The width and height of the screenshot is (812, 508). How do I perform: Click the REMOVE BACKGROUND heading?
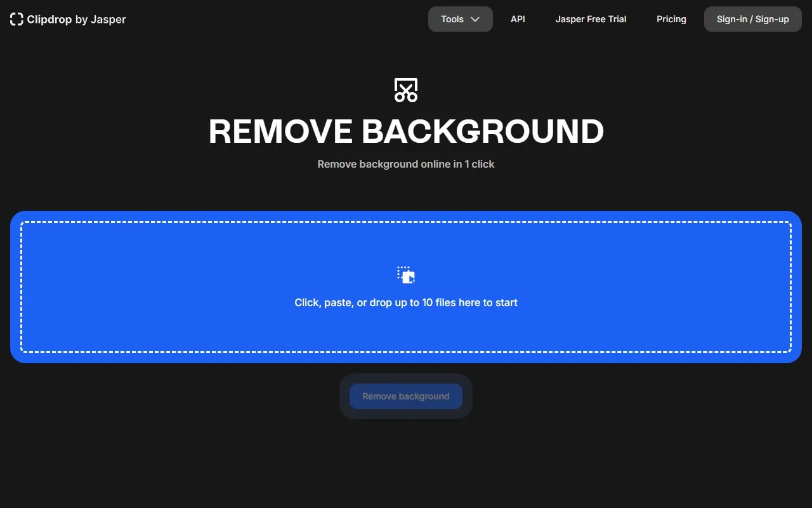(405, 131)
